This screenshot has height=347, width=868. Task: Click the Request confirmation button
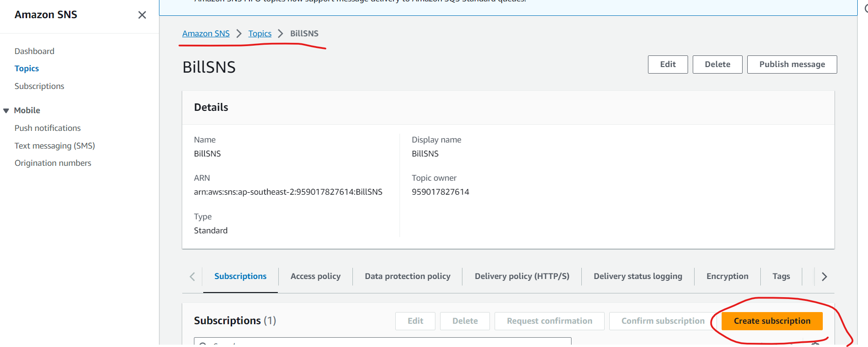(550, 321)
